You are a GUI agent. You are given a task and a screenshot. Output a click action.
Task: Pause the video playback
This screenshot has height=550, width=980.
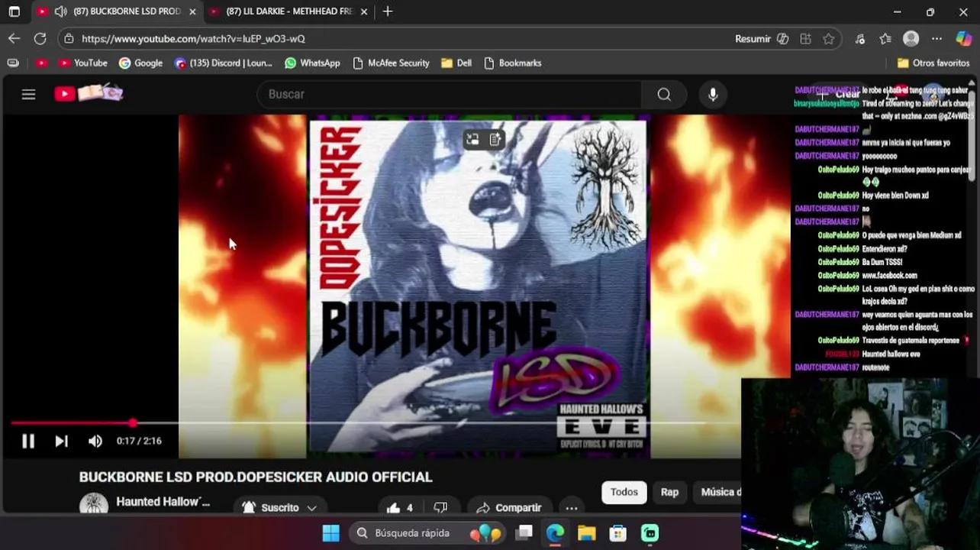pyautogui.click(x=28, y=441)
